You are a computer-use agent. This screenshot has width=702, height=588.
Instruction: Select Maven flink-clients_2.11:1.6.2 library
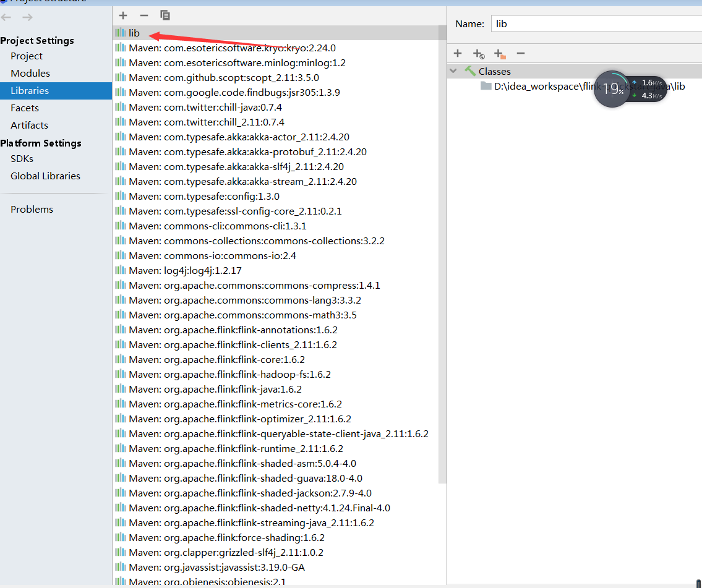(275, 344)
